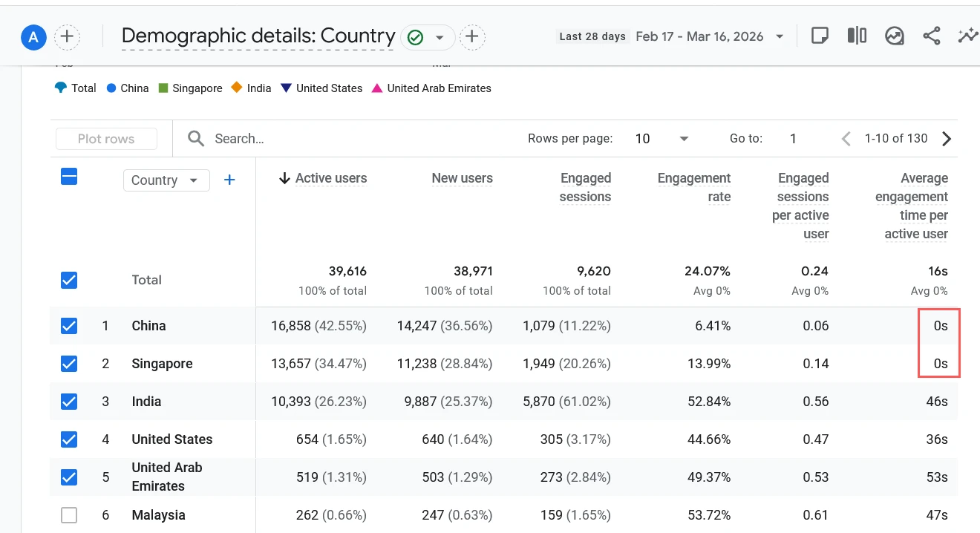980x533 pixels.
Task: Sort descending using the Active users arrow
Action: (x=286, y=178)
